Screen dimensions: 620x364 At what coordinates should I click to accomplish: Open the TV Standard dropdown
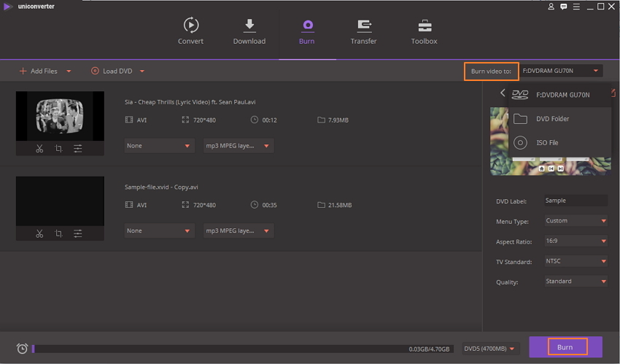[x=576, y=261]
